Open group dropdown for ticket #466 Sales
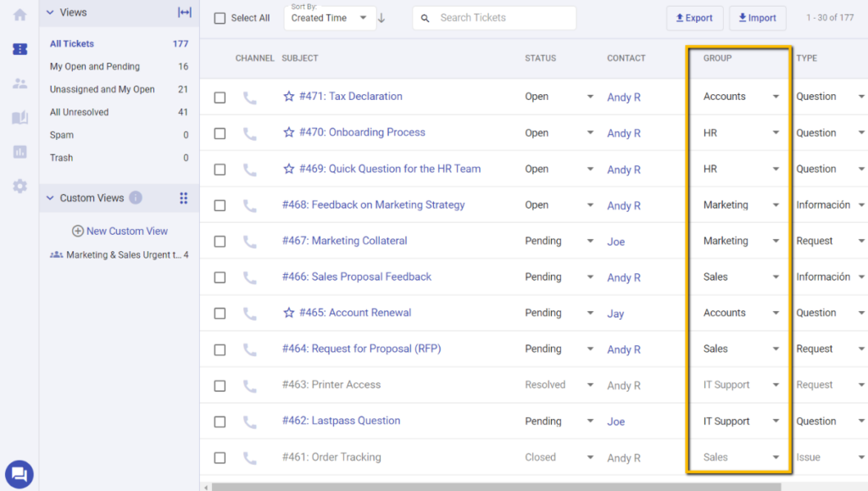Image resolution: width=868 pixels, height=491 pixels. (776, 276)
